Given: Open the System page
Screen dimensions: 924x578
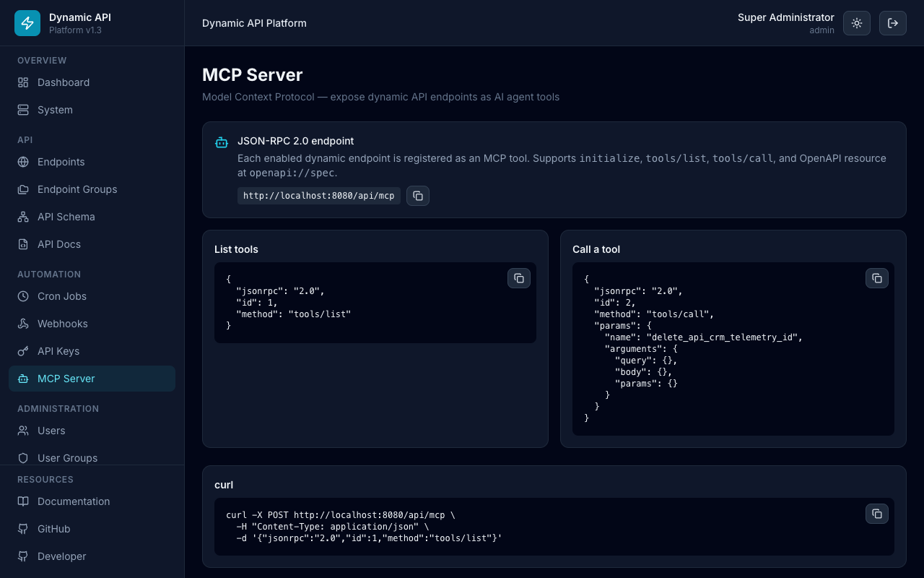Looking at the screenshot, I should click(x=92, y=110).
